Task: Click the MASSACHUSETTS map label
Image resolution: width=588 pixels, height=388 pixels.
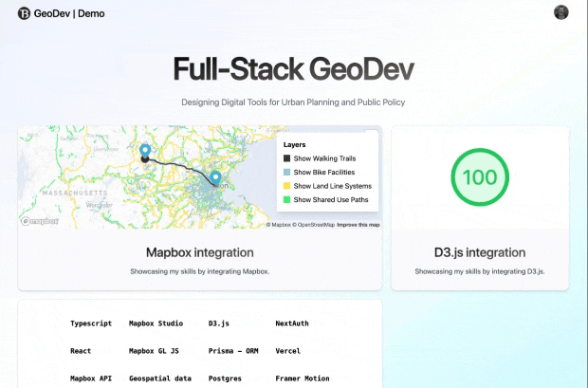Action: tap(75, 193)
